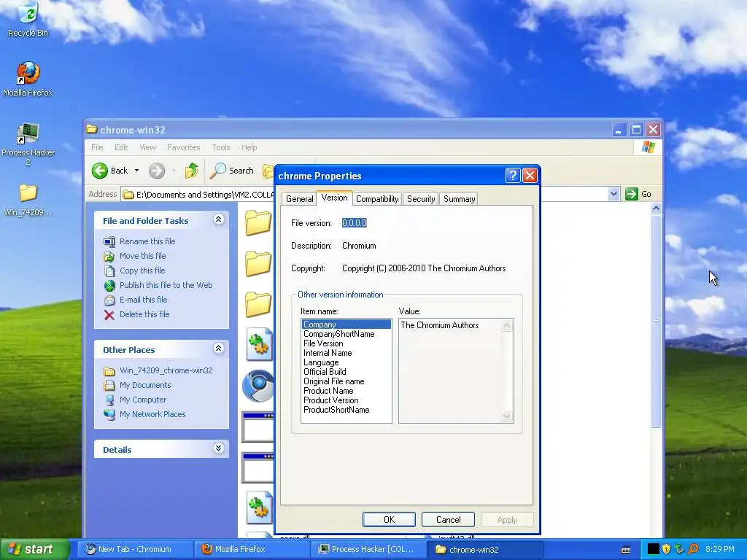
Task: Click the Explorer window vertical scrollbar
Action: 656,322
